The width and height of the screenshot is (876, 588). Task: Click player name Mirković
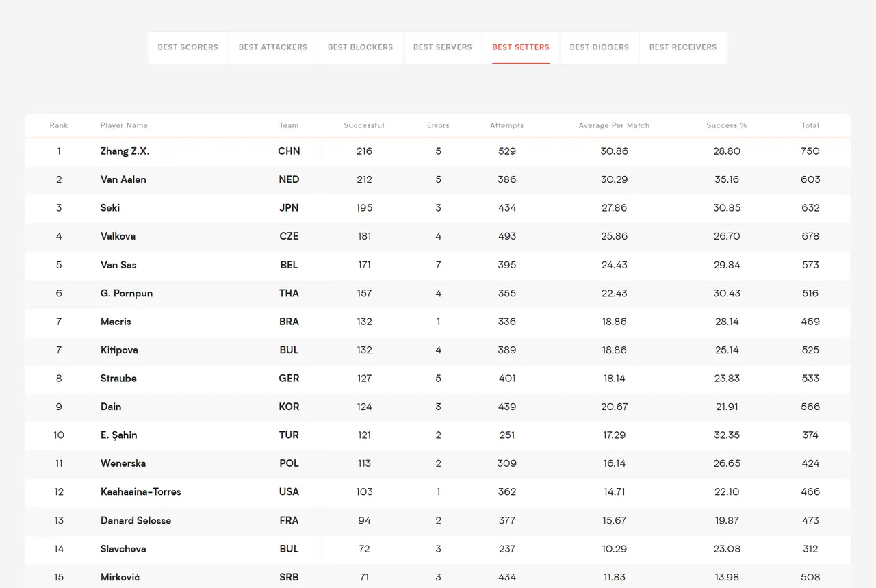point(120,577)
